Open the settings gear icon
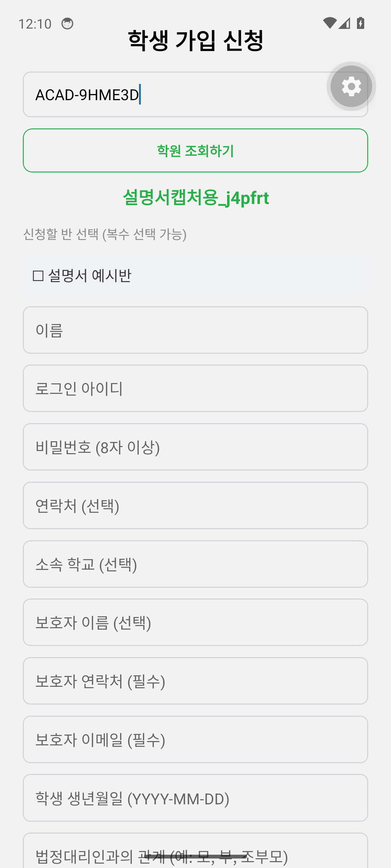 pyautogui.click(x=351, y=86)
